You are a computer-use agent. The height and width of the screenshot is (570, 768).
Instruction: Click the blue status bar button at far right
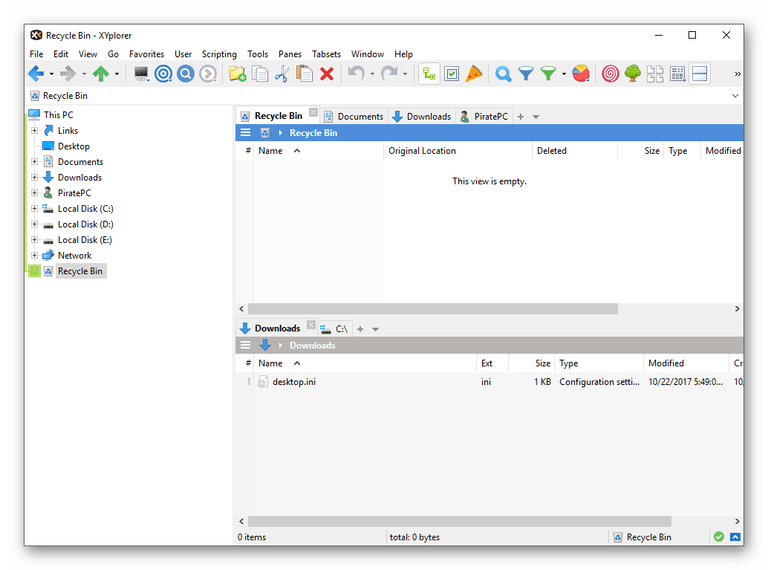click(735, 537)
